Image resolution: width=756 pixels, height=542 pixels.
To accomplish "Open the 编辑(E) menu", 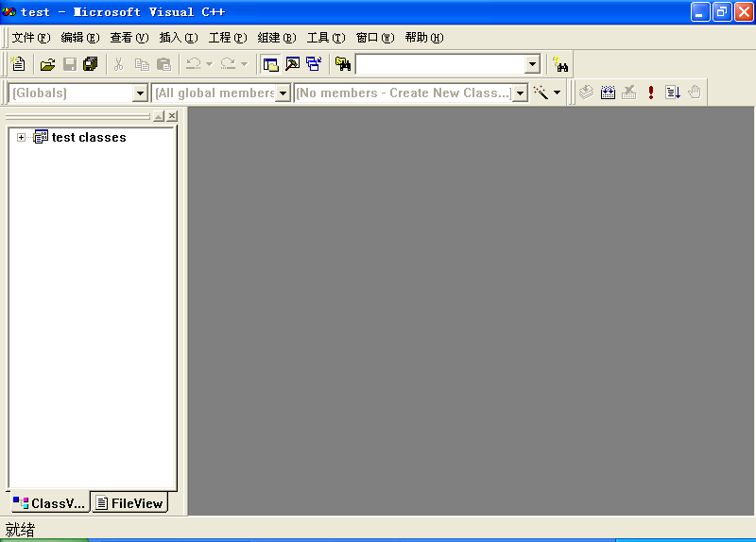I will 80,38.
